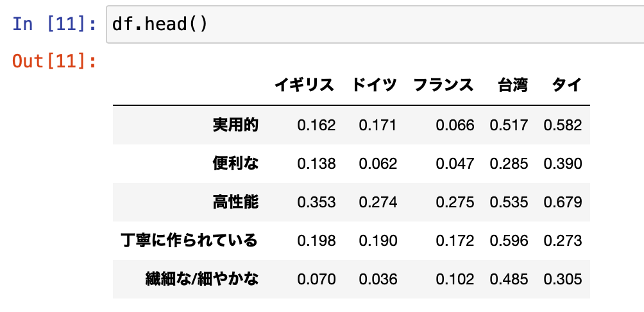Viewport: 644px width, 312px height.
Task: Click the cell showing 0.275
Action: [x=455, y=202]
